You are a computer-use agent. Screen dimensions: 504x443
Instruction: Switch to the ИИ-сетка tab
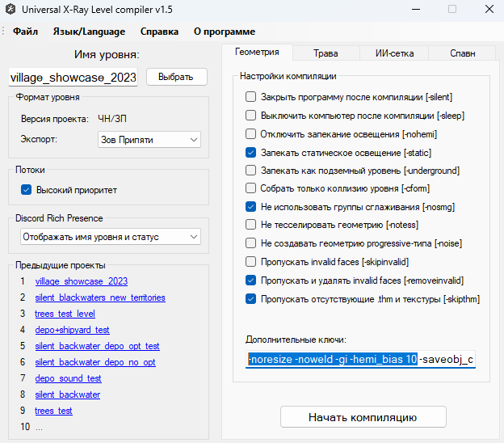[x=394, y=53]
